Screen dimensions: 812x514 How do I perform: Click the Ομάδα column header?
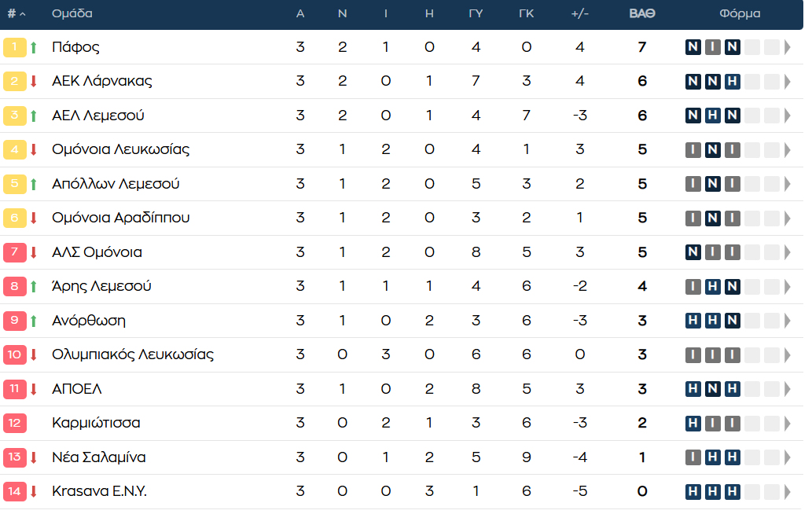(x=72, y=14)
